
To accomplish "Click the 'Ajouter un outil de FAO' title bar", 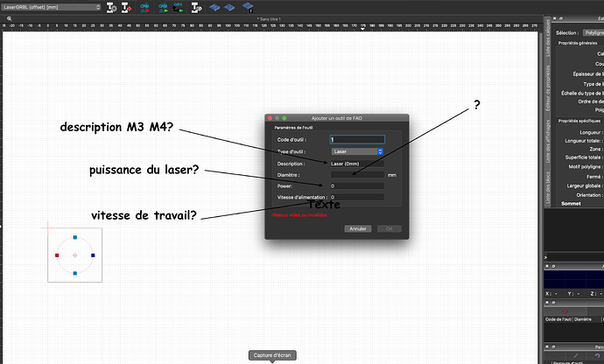I will pyautogui.click(x=337, y=118).
